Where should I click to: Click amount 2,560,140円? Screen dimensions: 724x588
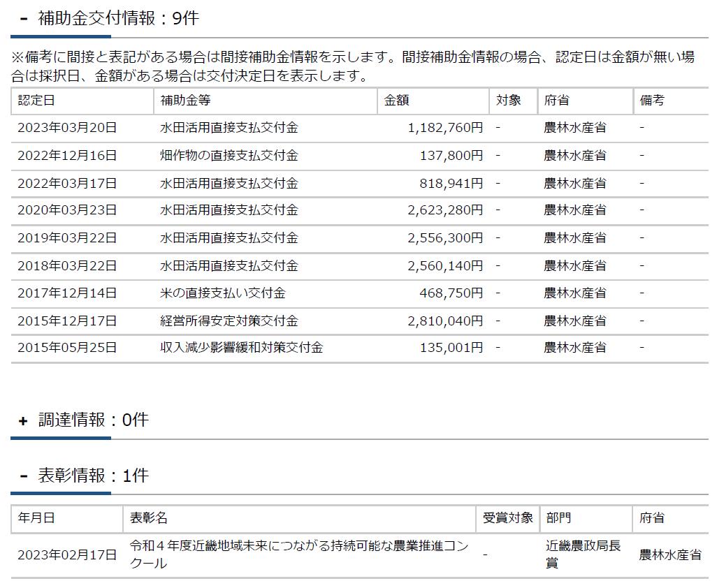446,266
